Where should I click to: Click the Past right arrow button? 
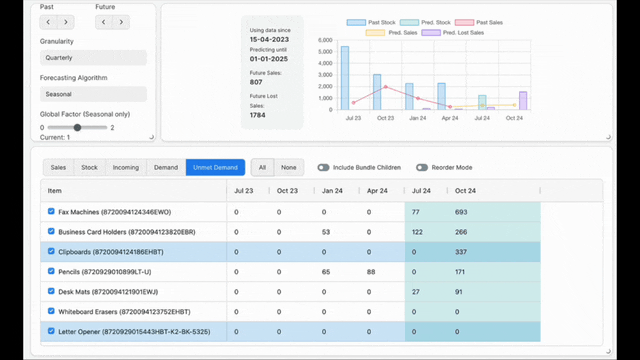(66, 22)
